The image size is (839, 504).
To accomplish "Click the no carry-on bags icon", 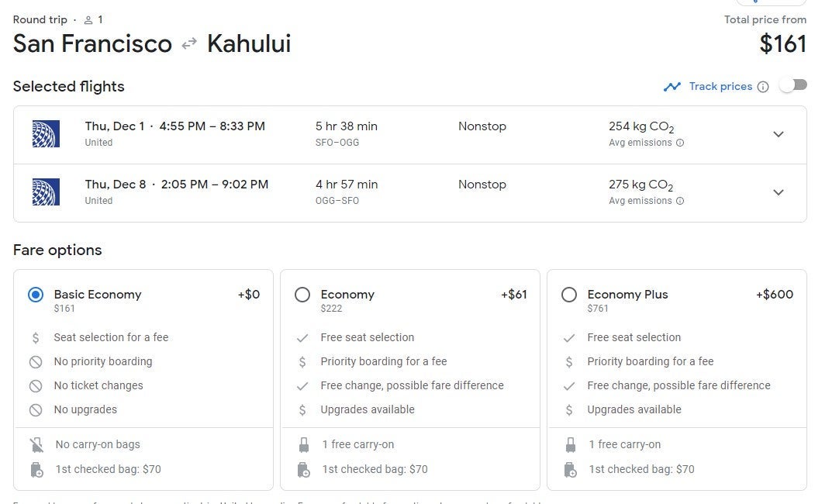I will coord(36,445).
